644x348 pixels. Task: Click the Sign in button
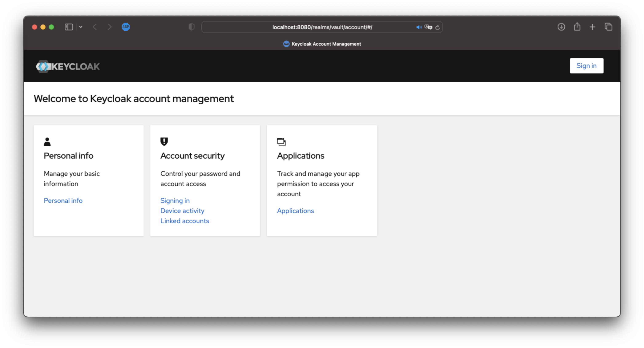tap(586, 66)
